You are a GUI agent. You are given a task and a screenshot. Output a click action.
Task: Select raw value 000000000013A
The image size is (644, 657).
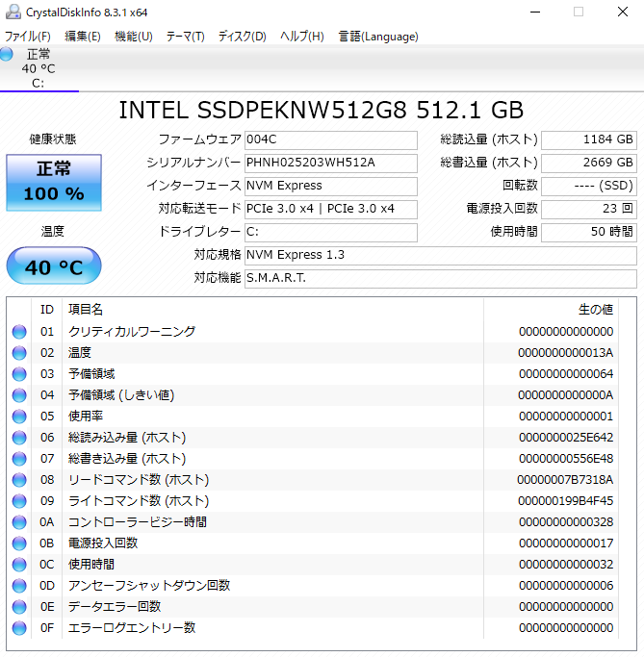tap(566, 353)
